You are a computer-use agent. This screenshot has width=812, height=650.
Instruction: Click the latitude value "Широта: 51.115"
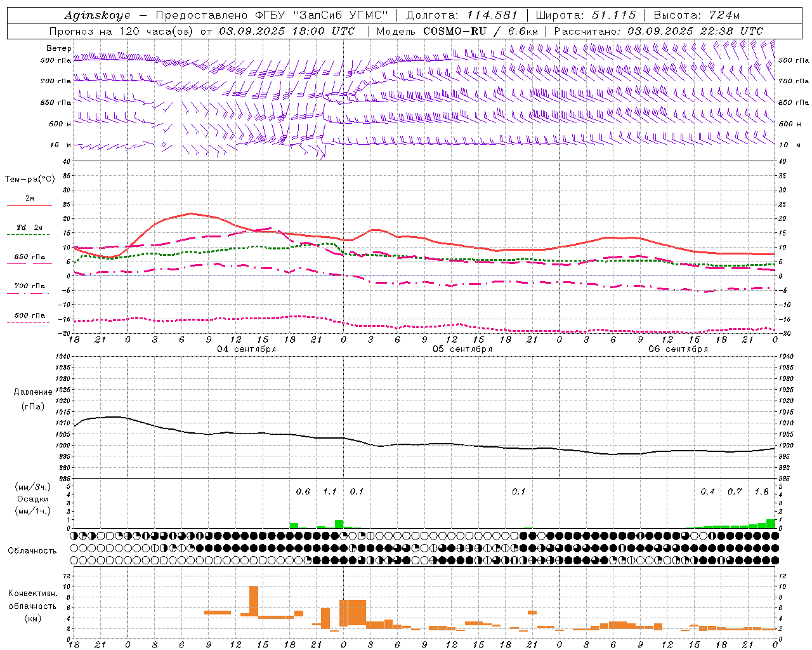coord(586,15)
